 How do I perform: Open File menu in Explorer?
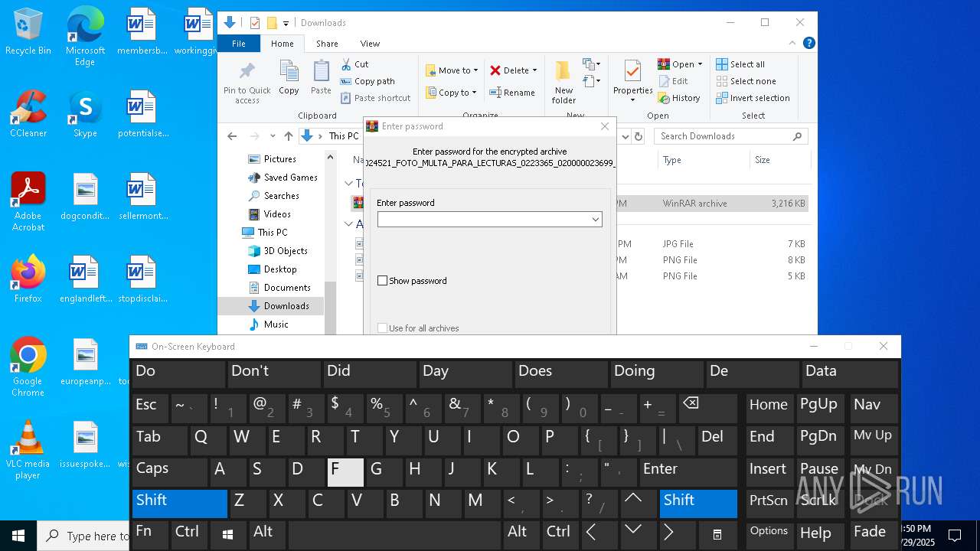[x=239, y=44]
